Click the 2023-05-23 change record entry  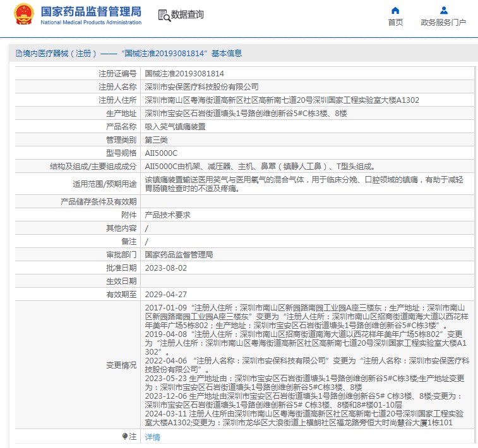click(x=304, y=382)
